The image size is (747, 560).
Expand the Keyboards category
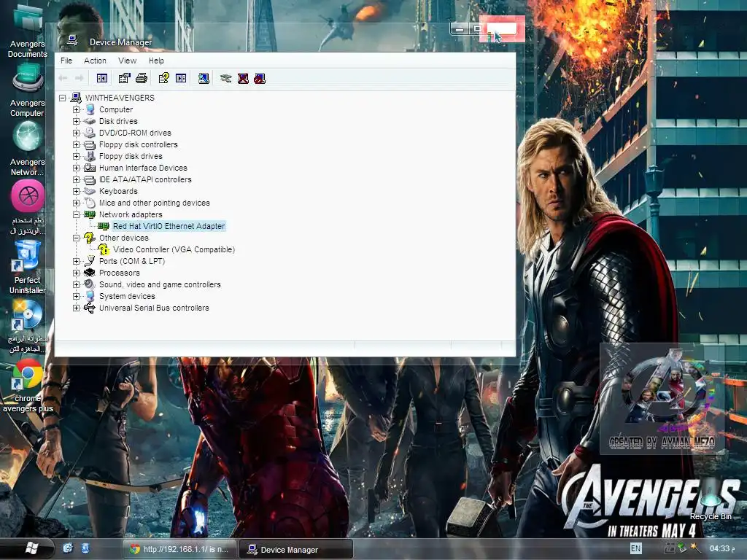(x=76, y=192)
